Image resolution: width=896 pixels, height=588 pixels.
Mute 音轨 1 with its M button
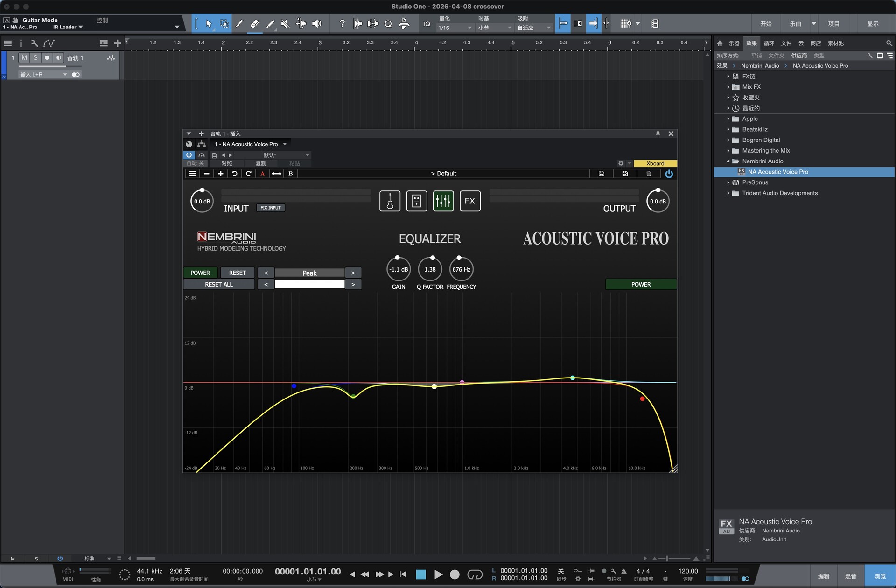click(x=24, y=57)
